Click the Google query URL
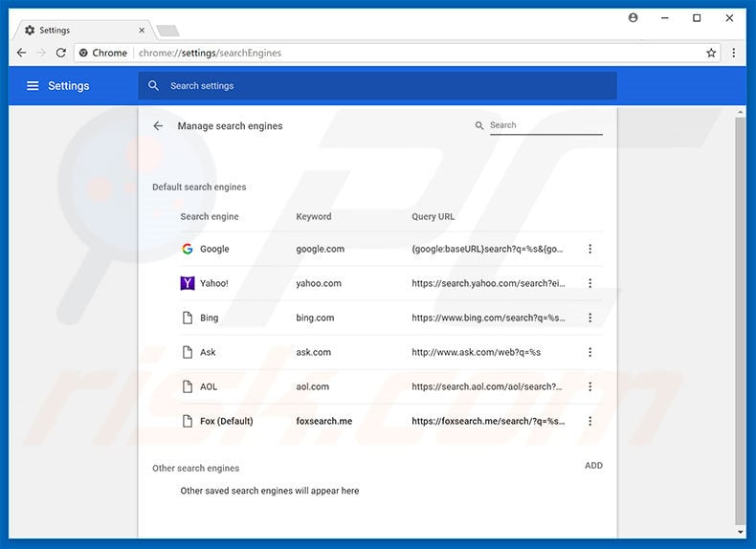Viewport: 756px width, 549px height. pyautogui.click(x=487, y=250)
